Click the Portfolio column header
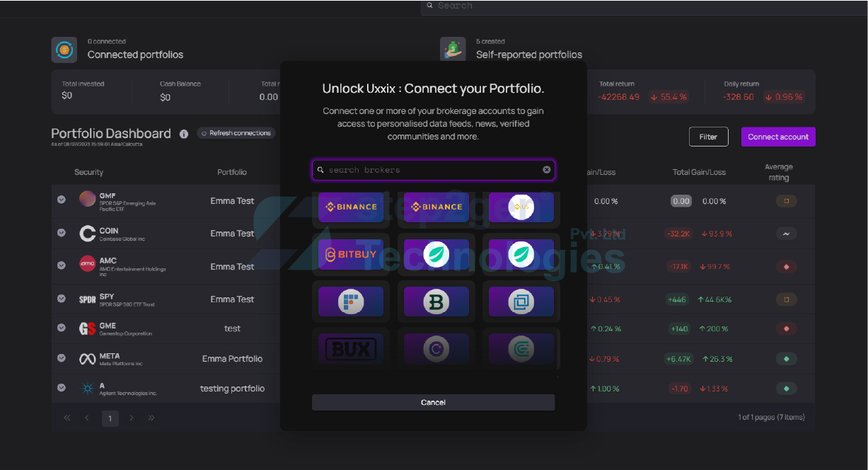Image resolution: width=868 pixels, height=470 pixels. coord(232,172)
